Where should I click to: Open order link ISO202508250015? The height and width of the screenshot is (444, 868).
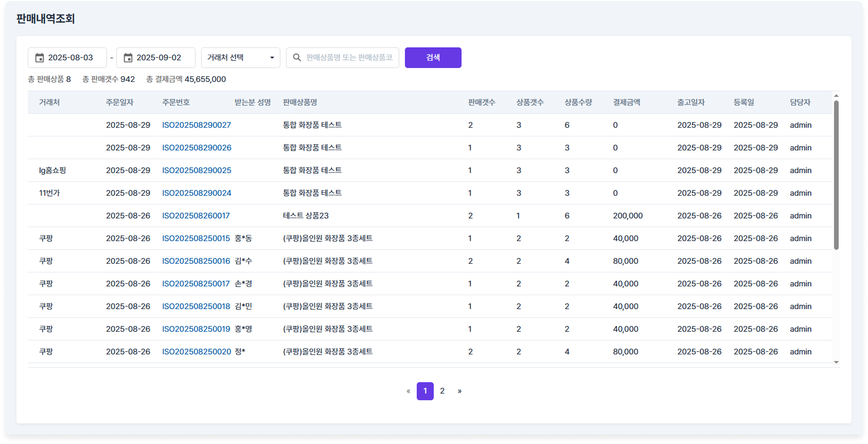pos(196,238)
